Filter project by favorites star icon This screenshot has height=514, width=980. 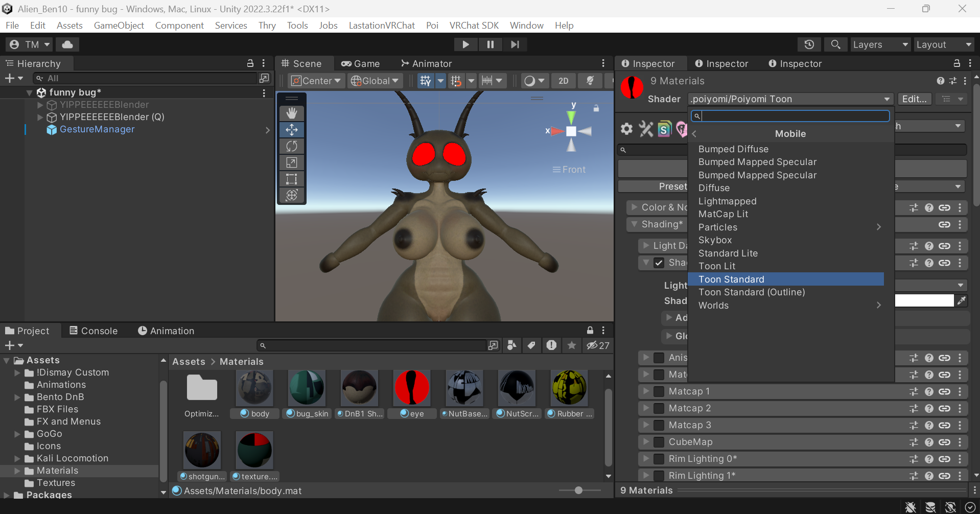[x=572, y=346]
